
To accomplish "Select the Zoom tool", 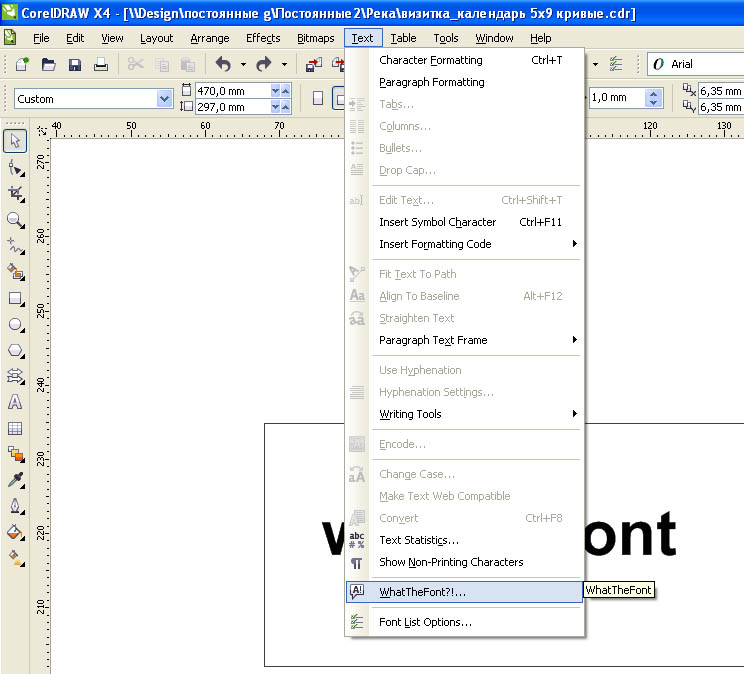I will point(15,220).
